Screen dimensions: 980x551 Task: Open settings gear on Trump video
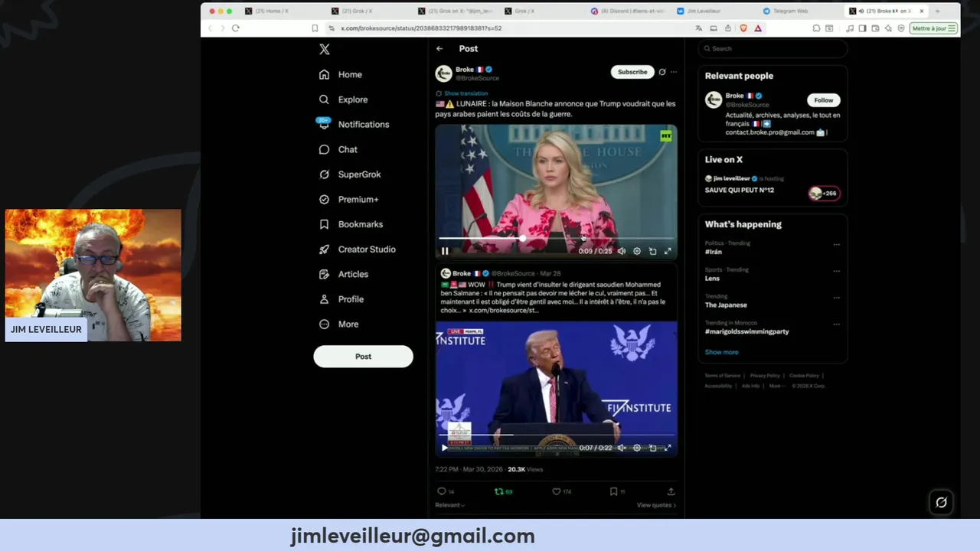(637, 448)
